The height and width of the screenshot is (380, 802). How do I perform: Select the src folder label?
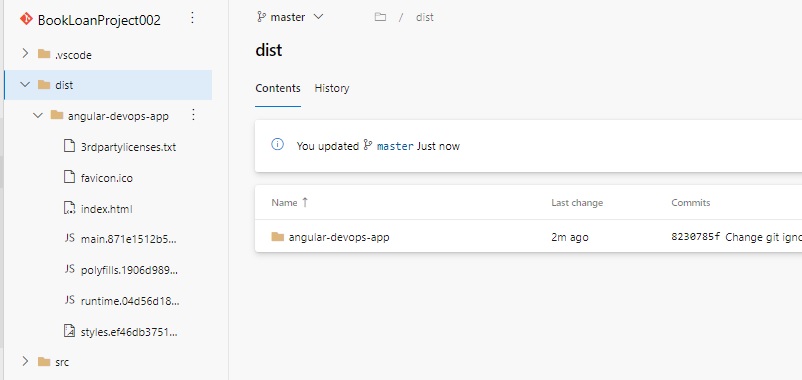click(62, 363)
